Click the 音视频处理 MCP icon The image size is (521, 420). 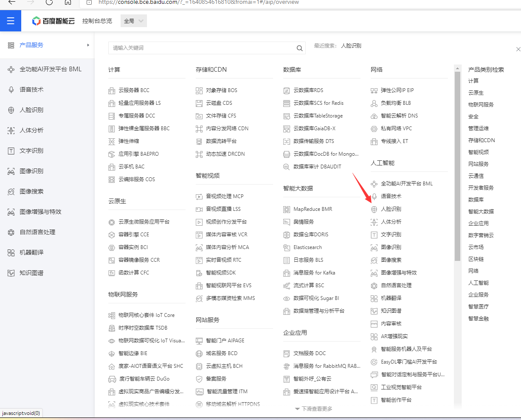tap(199, 196)
